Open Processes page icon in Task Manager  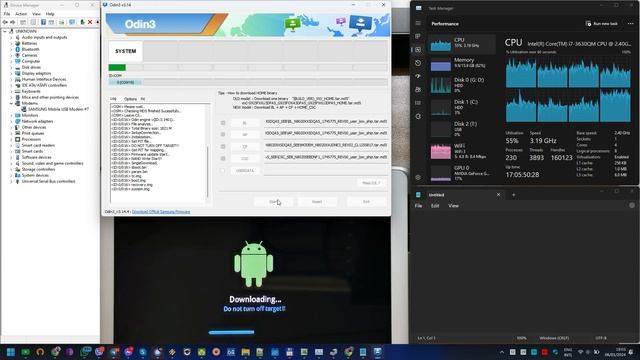coord(418,36)
